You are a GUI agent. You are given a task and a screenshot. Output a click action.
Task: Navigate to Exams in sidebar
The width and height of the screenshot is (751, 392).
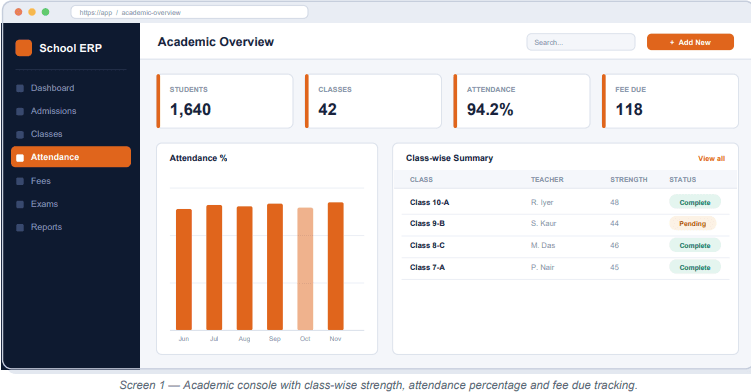(x=71, y=204)
